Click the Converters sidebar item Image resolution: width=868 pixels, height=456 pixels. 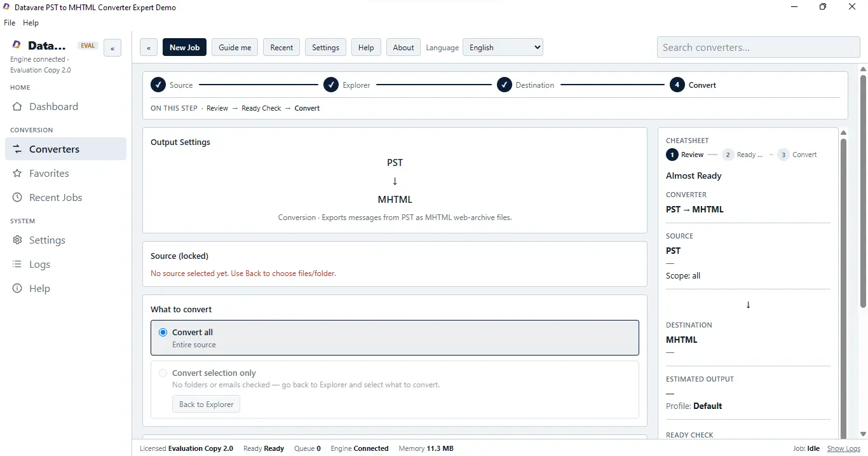(x=65, y=149)
